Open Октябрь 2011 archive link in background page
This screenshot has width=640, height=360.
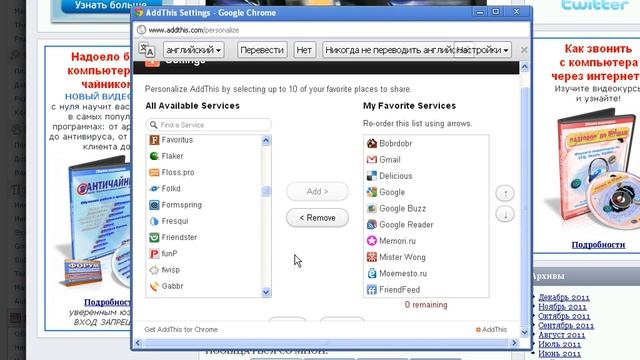point(564,316)
